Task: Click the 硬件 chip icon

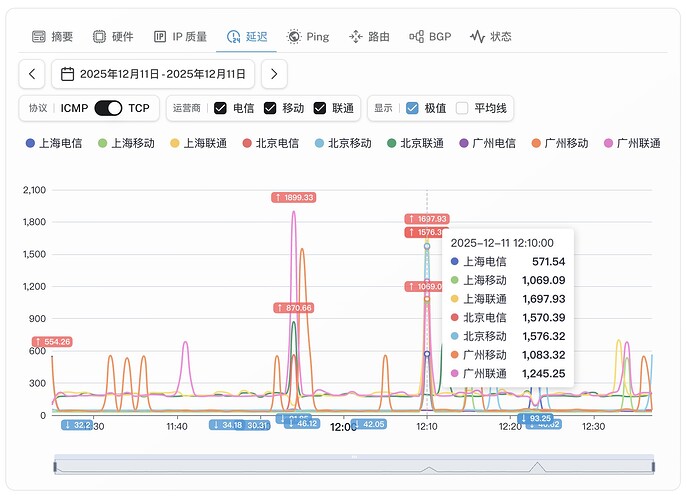Action: (99, 36)
